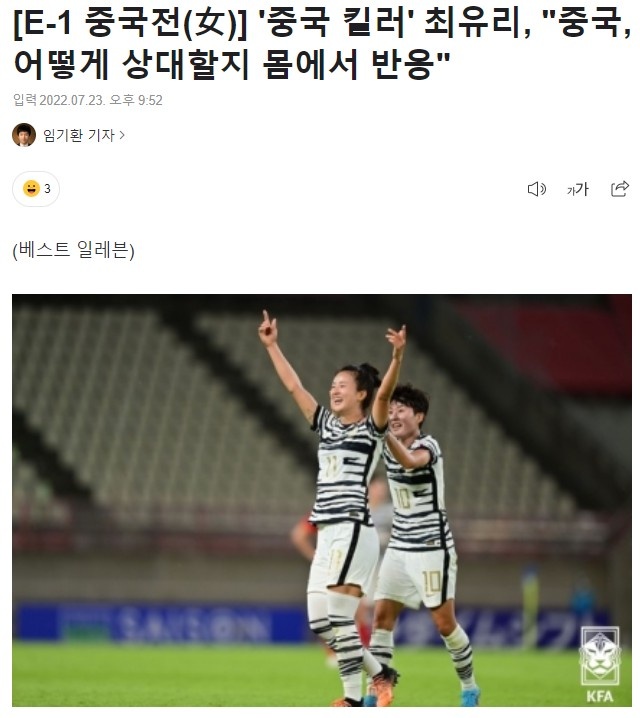Click the 입력 2022.07.23. timestamp
The height and width of the screenshot is (718, 640).
pos(58,100)
